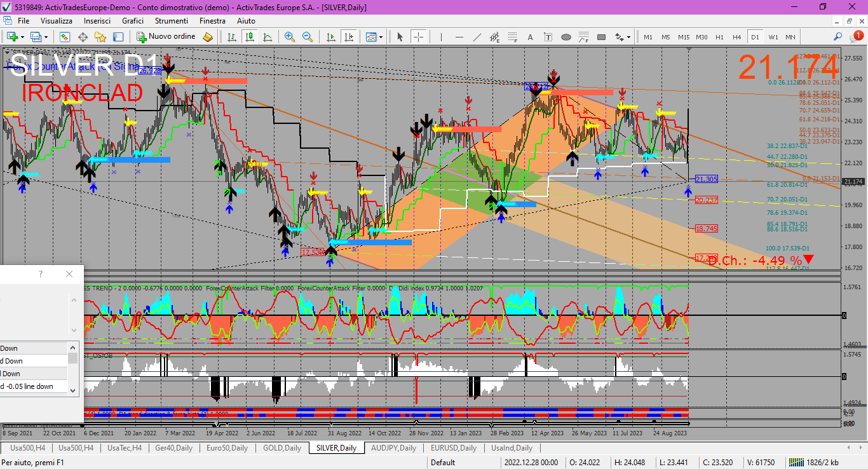Open the Inserisci menu
This screenshot has height=469, width=868.
tap(97, 21)
